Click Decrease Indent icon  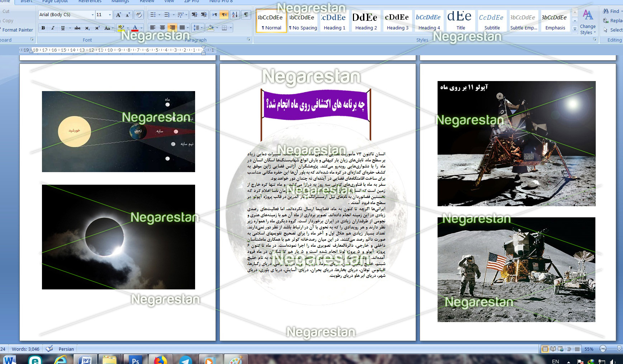194,15
